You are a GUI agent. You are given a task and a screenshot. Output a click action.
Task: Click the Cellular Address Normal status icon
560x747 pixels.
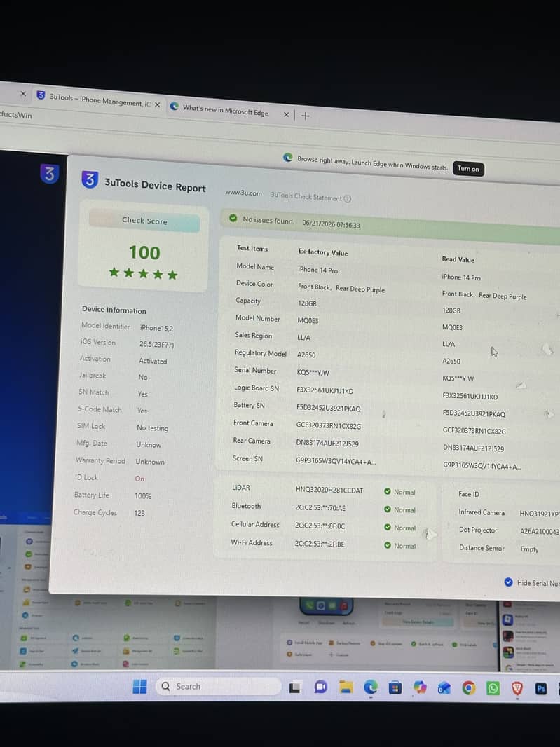click(x=388, y=528)
